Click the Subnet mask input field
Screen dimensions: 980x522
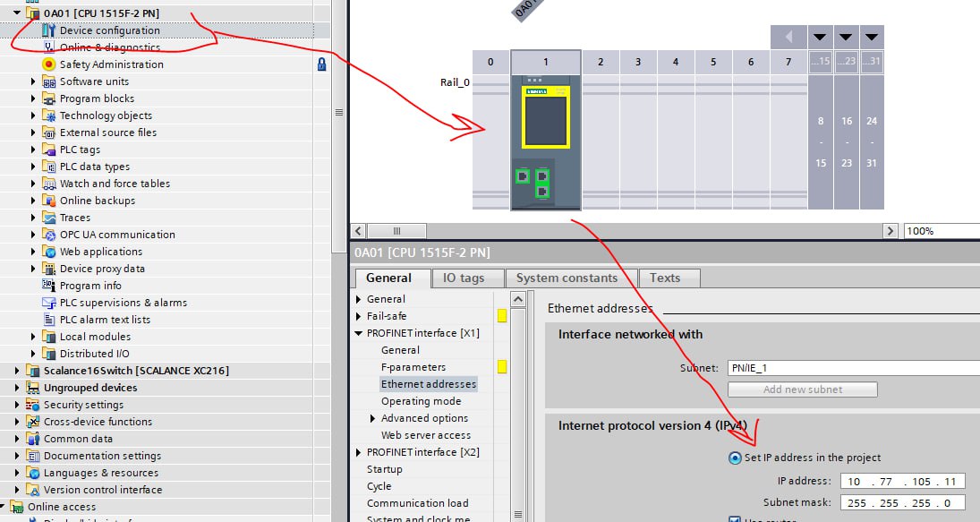pyautogui.click(x=902, y=502)
